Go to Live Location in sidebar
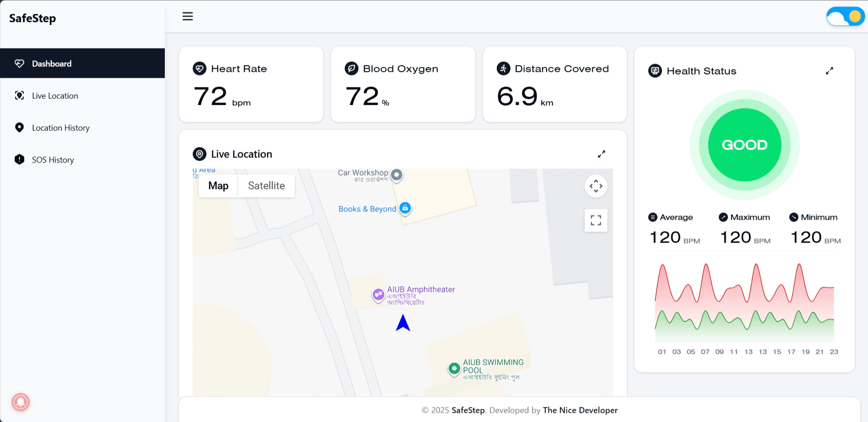This screenshot has height=422, width=868. 55,96
